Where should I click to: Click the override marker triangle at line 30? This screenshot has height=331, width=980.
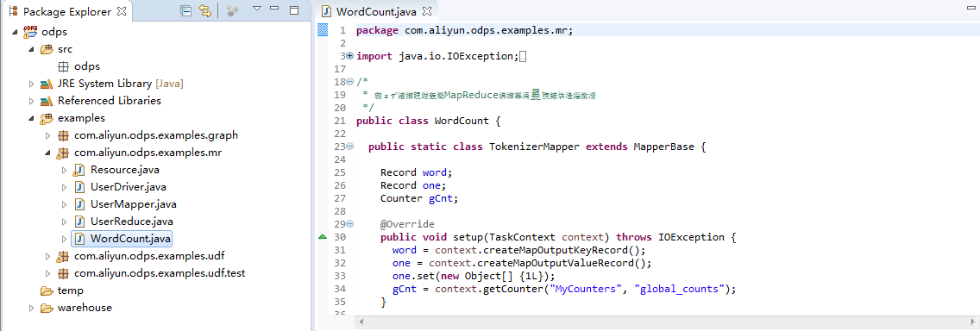323,237
